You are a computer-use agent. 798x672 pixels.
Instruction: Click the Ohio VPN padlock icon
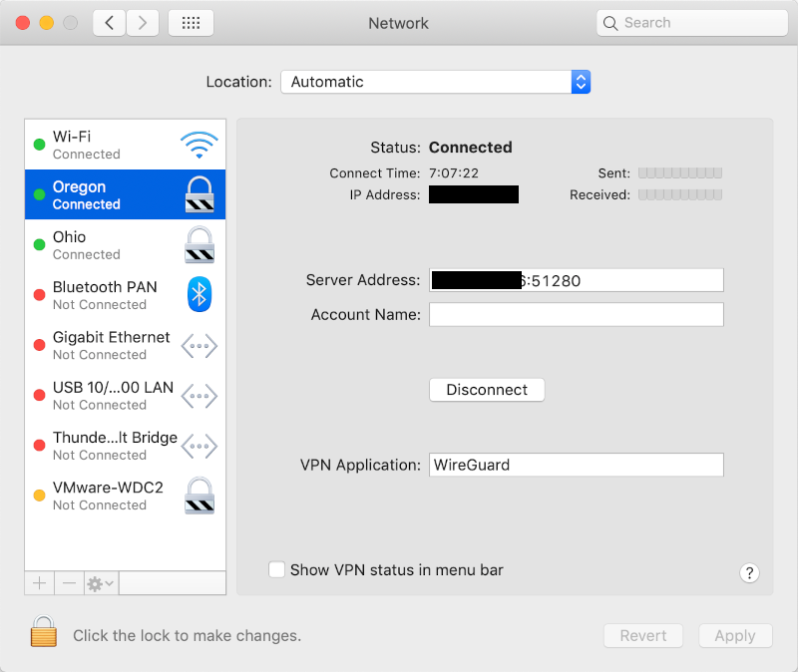coord(199,244)
